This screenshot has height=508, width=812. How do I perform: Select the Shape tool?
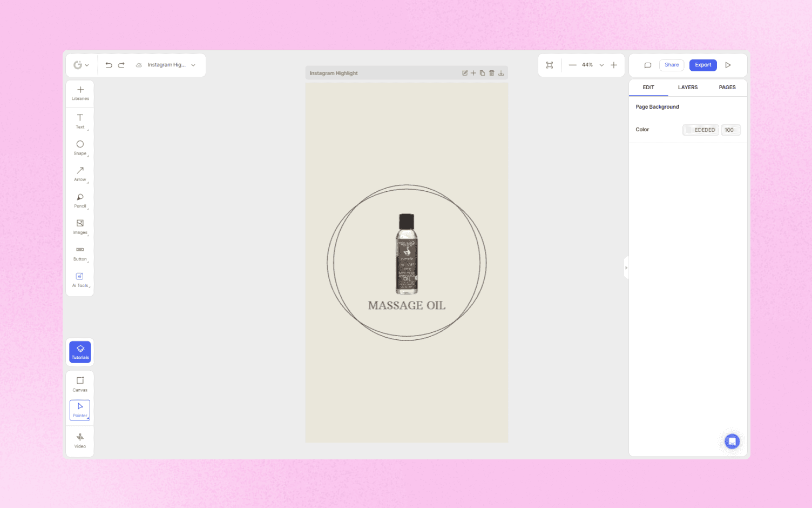pos(80,148)
